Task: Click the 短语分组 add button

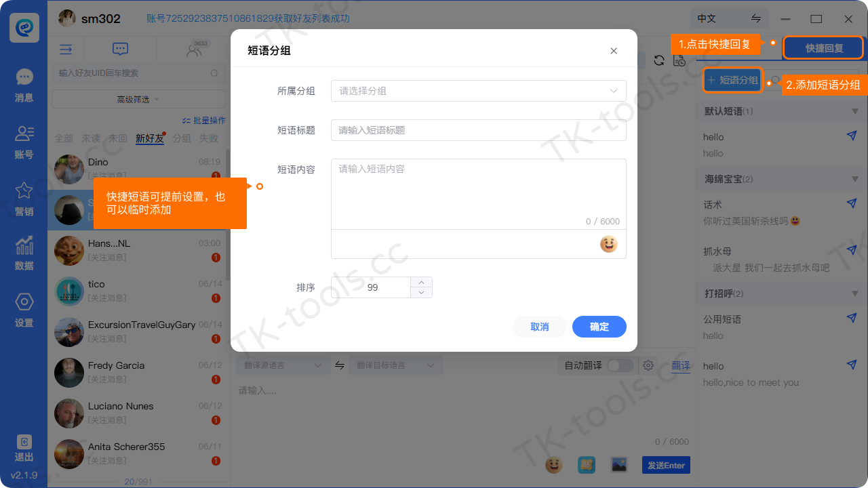Action: tap(733, 80)
